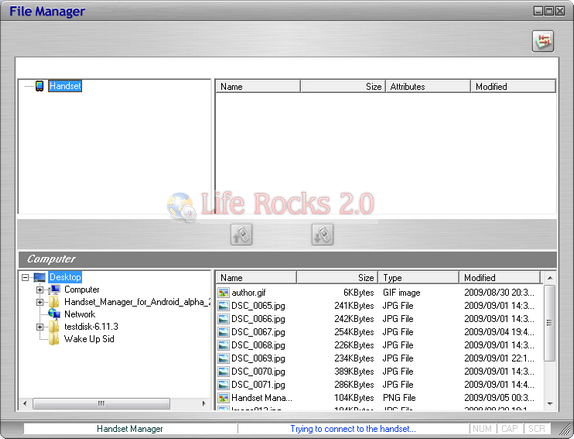Screen dimensions: 574x439
Task: Click the switch-view icon at top right
Action: pyautogui.click(x=543, y=41)
